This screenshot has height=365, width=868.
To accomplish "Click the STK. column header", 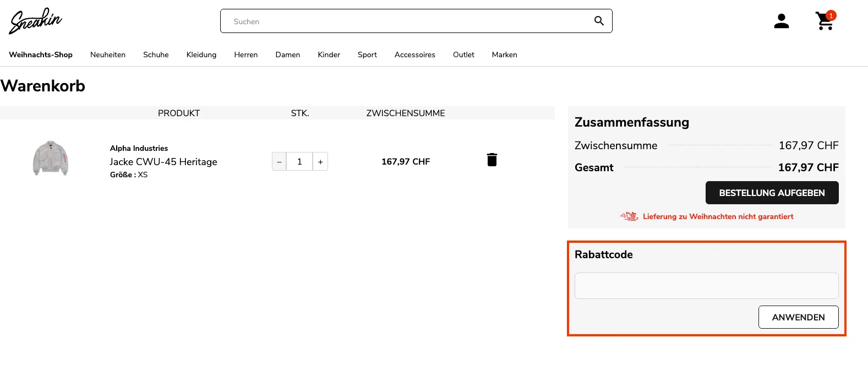I will pyautogui.click(x=300, y=113).
